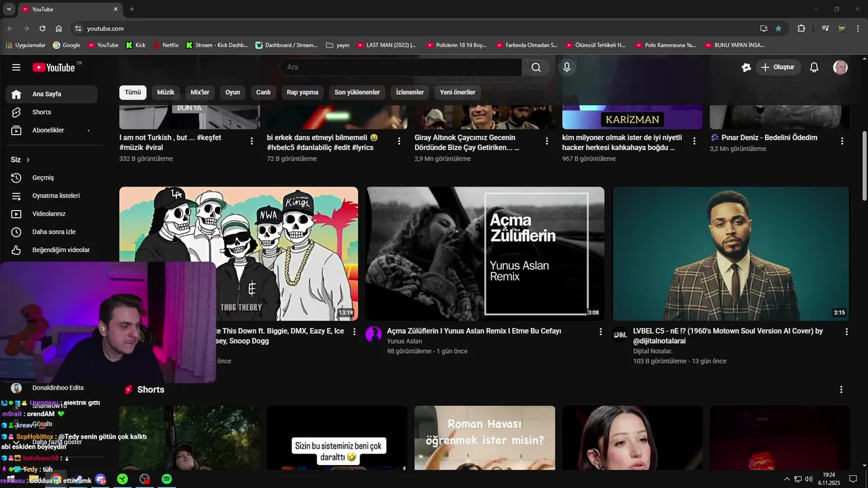Click the youtube.com address bar
868x488 pixels.
click(x=414, y=28)
